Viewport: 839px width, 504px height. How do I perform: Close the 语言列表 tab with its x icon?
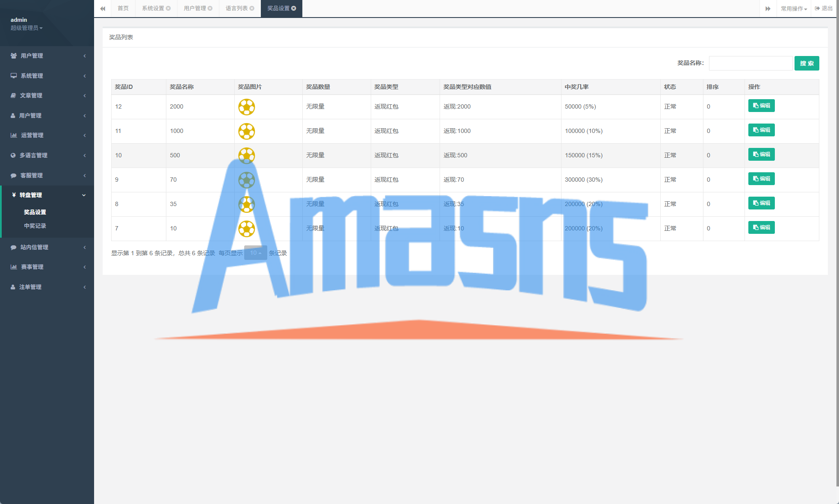pos(252,9)
